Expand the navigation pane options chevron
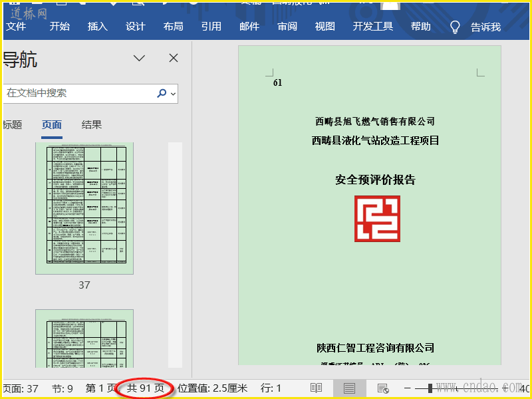This screenshot has height=399, width=532. point(139,58)
